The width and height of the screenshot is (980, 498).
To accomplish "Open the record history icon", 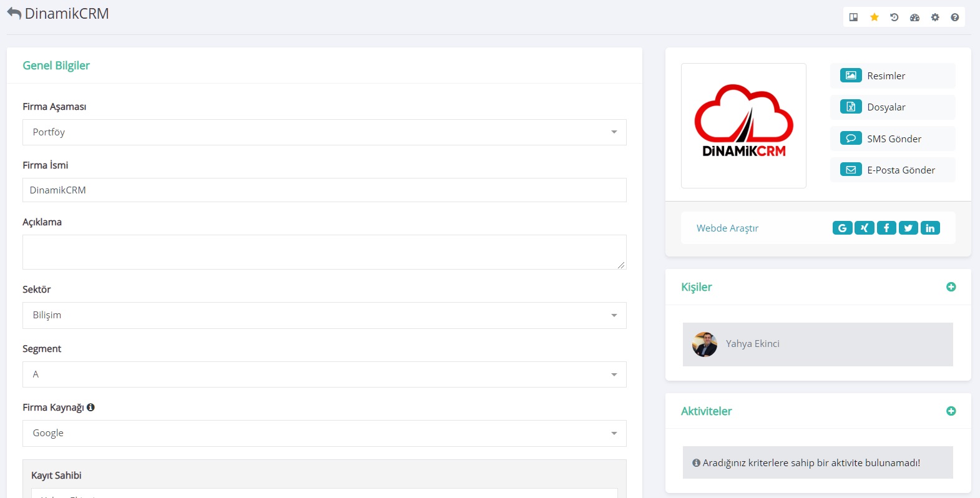I will point(894,17).
